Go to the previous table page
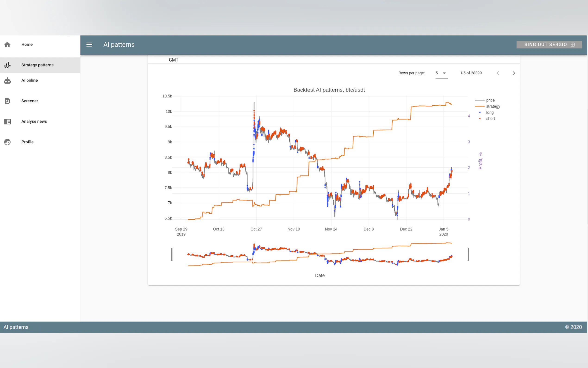The image size is (588, 368). tap(497, 73)
